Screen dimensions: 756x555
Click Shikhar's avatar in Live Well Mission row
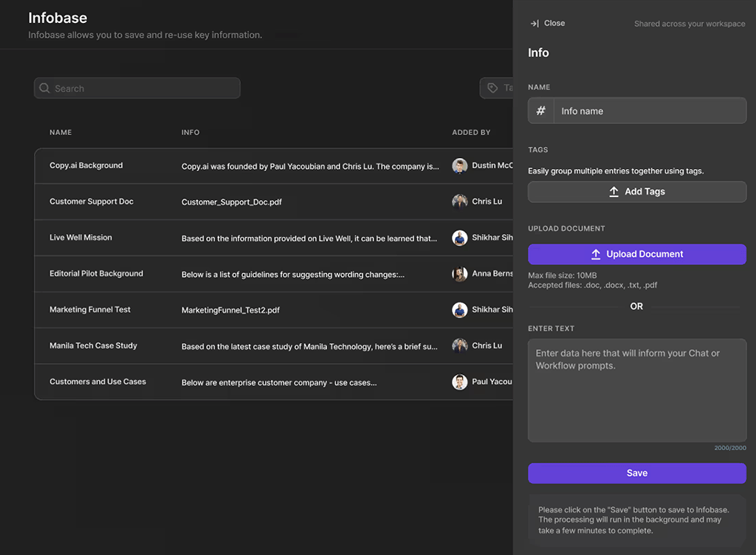click(x=459, y=238)
